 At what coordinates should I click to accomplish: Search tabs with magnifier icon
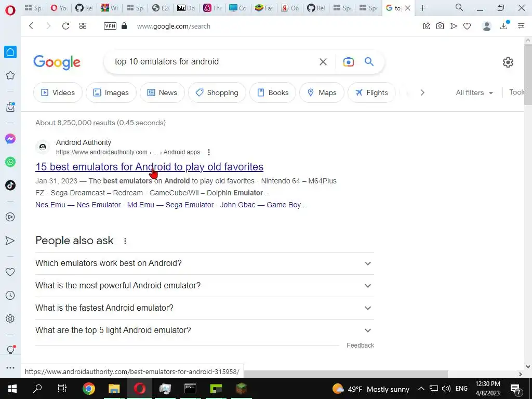(459, 7)
